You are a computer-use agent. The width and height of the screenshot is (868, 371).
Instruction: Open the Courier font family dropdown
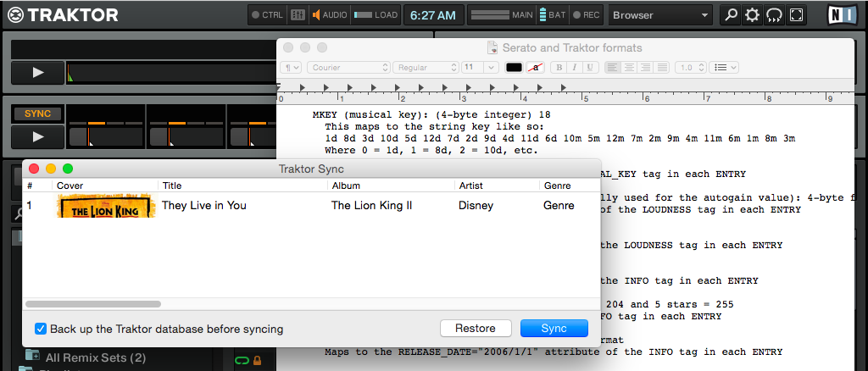348,68
